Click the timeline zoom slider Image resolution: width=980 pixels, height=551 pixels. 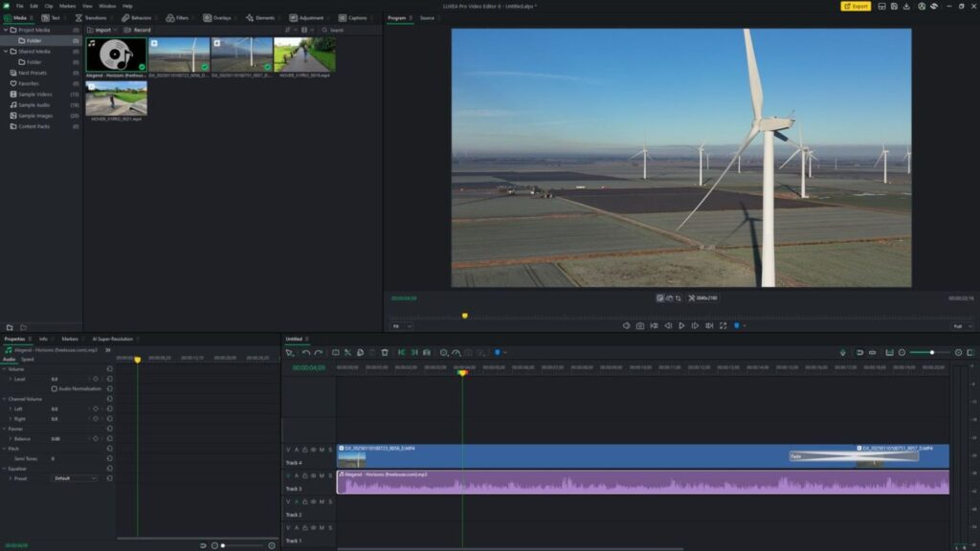932,353
